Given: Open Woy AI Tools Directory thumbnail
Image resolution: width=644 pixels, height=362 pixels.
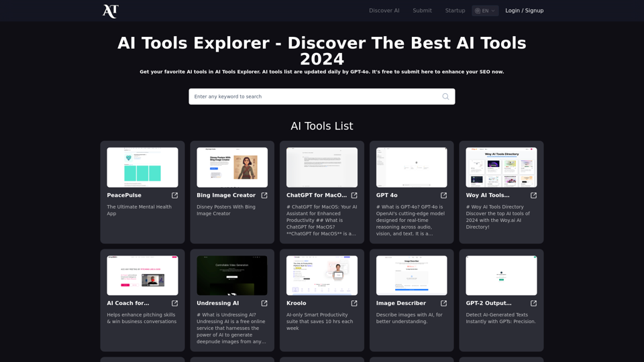Looking at the screenshot, I should 502,168.
